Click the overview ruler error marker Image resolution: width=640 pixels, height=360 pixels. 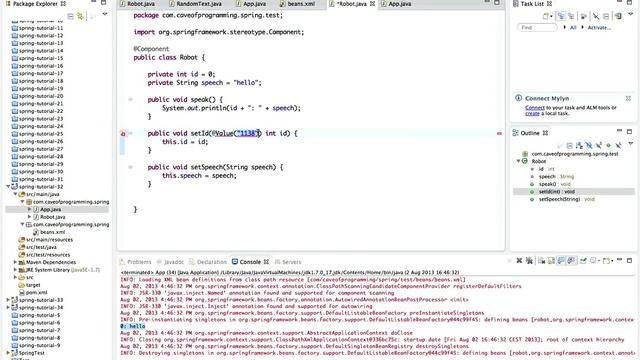499,133
